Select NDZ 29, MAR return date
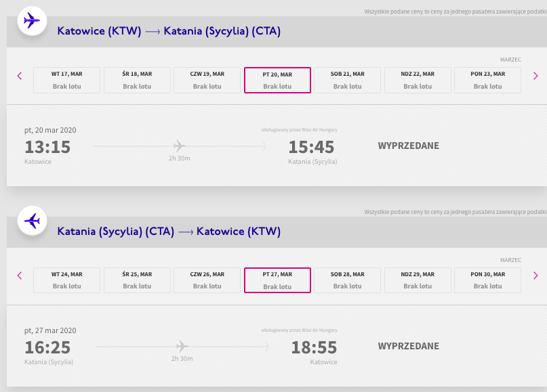 (x=418, y=280)
